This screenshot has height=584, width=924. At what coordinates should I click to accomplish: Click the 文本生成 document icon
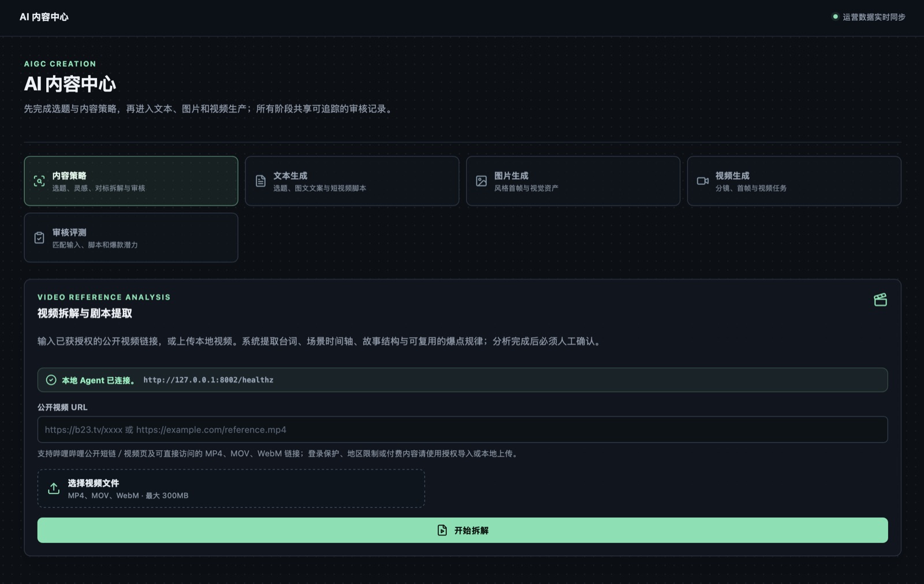(x=260, y=181)
